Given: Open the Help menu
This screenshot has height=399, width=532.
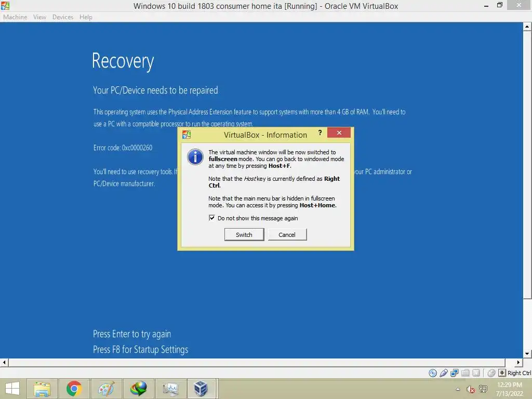Looking at the screenshot, I should (x=86, y=17).
